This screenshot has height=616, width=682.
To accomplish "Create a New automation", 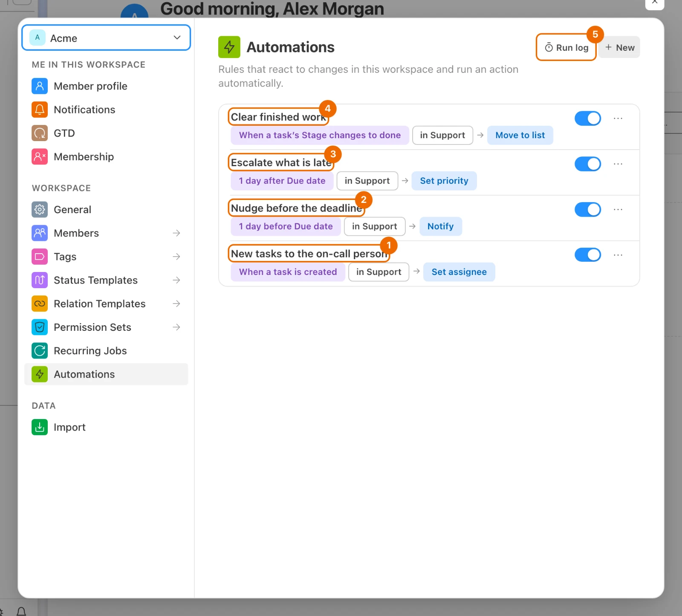I will click(x=620, y=47).
